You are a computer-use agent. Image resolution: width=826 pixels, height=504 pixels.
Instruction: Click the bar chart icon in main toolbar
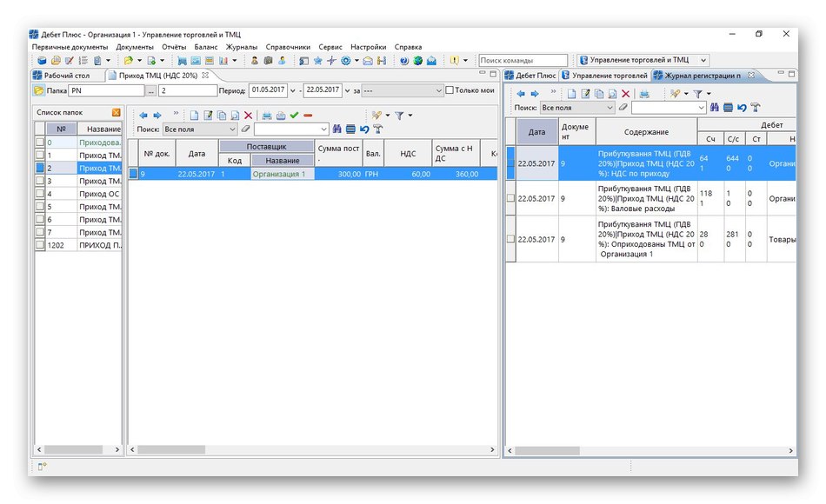point(223,61)
